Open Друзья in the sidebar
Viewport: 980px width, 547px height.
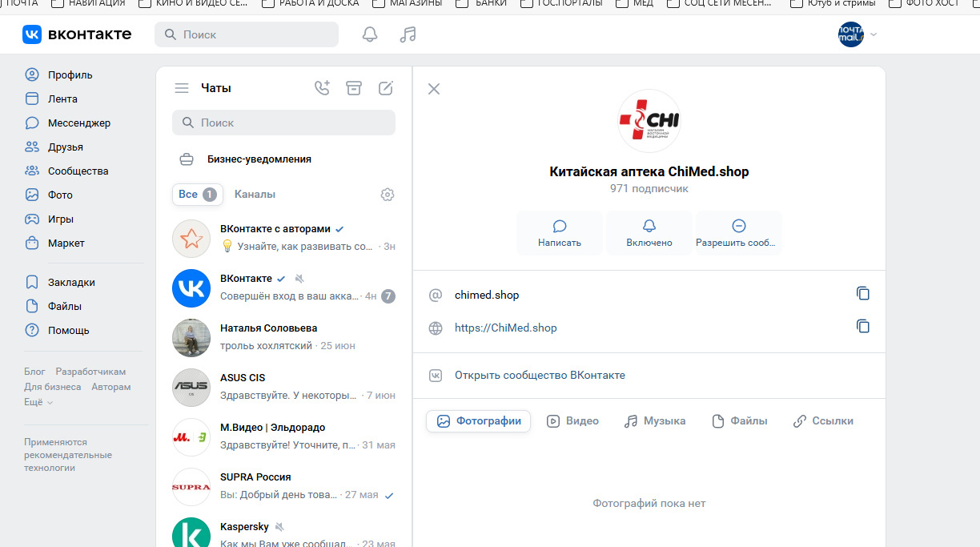click(66, 147)
